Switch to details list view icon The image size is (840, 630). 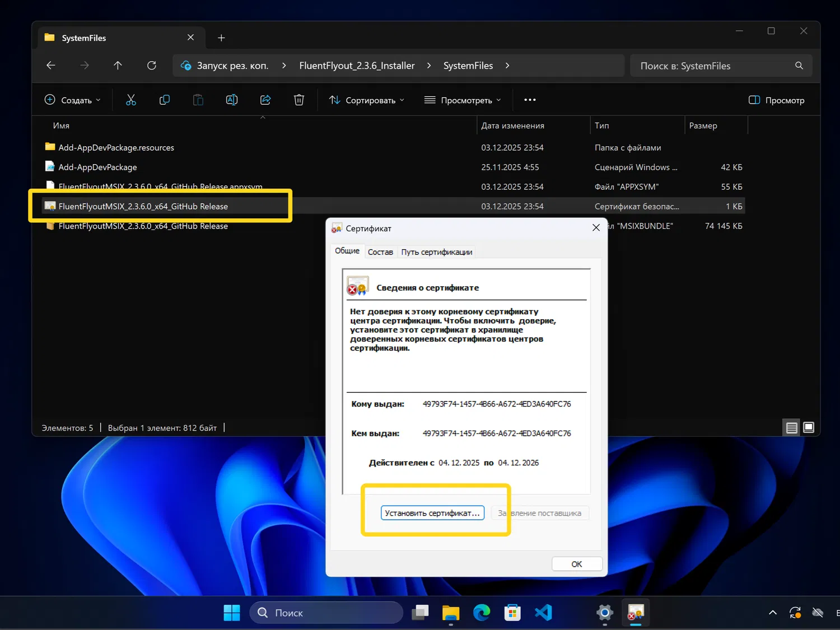[791, 428]
